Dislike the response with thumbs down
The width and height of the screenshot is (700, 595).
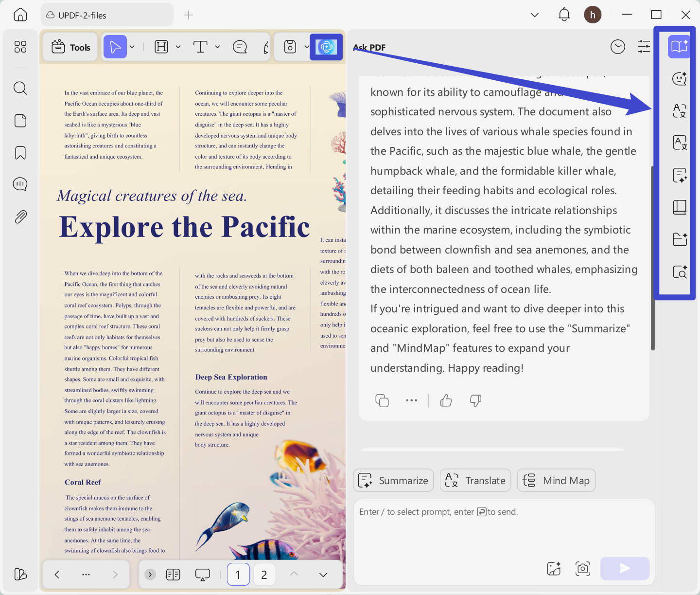click(475, 400)
